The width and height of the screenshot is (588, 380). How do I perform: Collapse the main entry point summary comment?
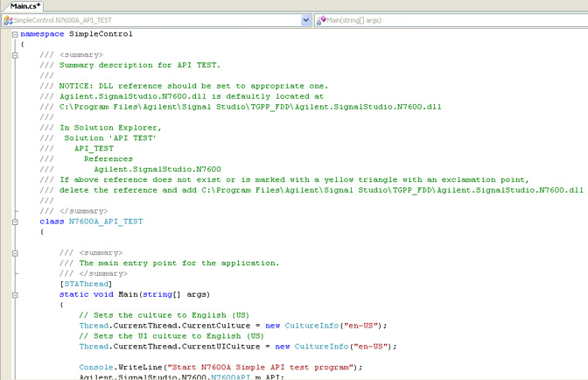pos(15,253)
